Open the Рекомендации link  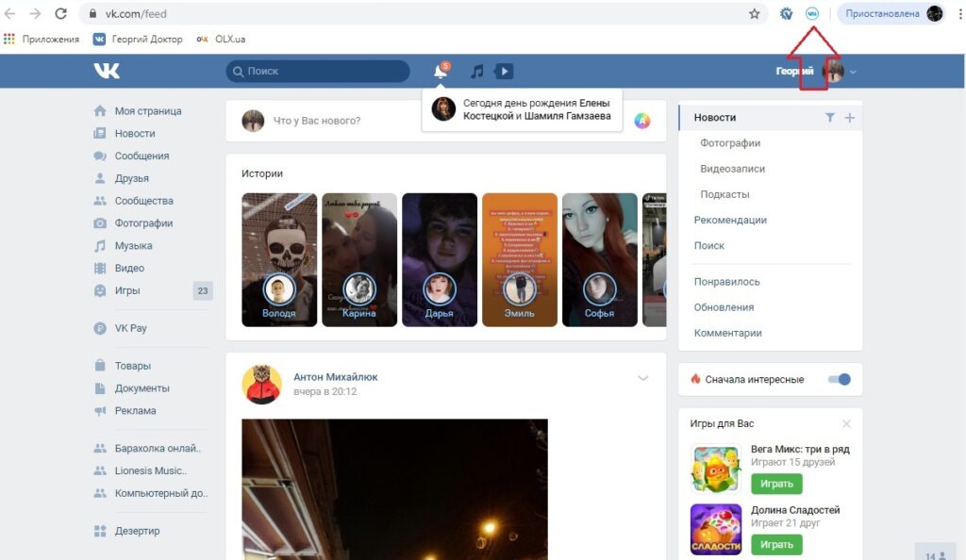click(x=732, y=219)
